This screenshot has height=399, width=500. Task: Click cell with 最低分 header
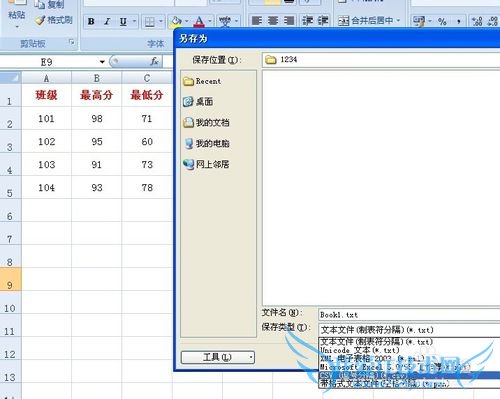[147, 95]
